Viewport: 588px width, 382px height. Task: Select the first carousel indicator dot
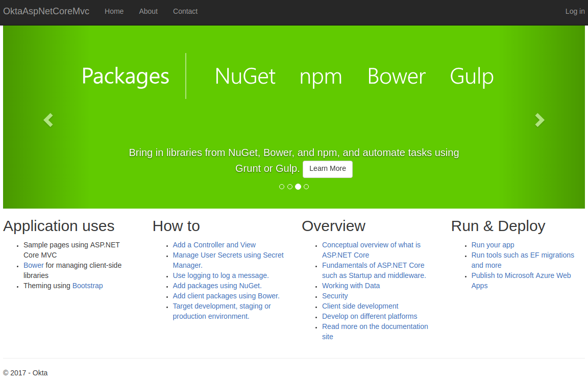tap(282, 187)
